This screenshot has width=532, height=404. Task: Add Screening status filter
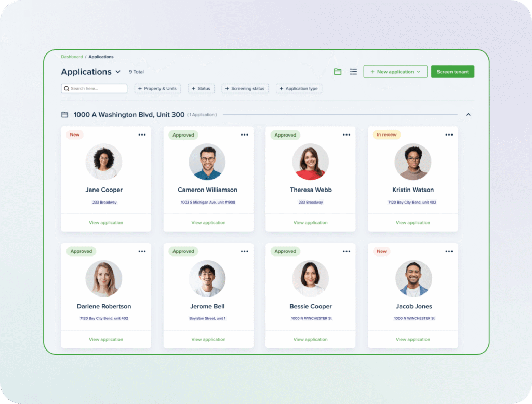click(245, 88)
